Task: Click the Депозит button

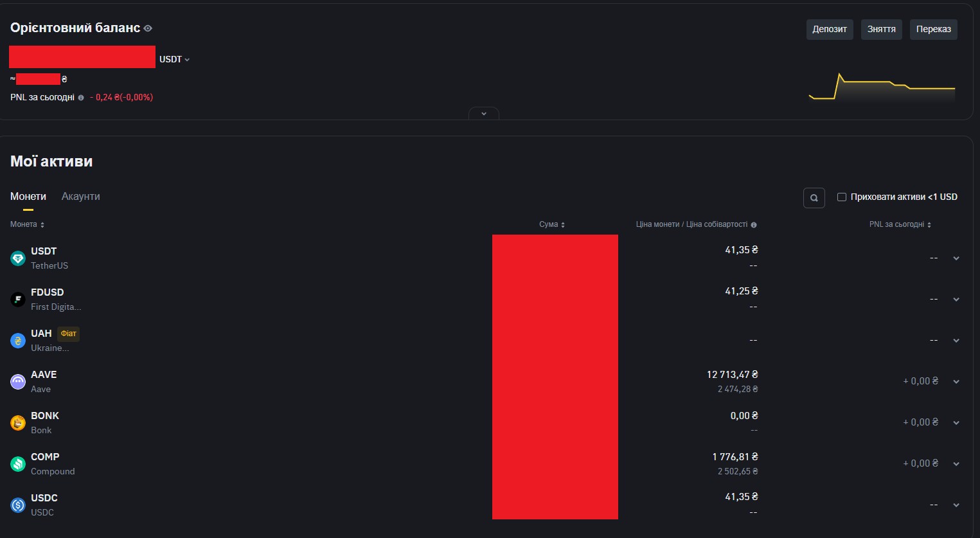Action: pos(830,29)
